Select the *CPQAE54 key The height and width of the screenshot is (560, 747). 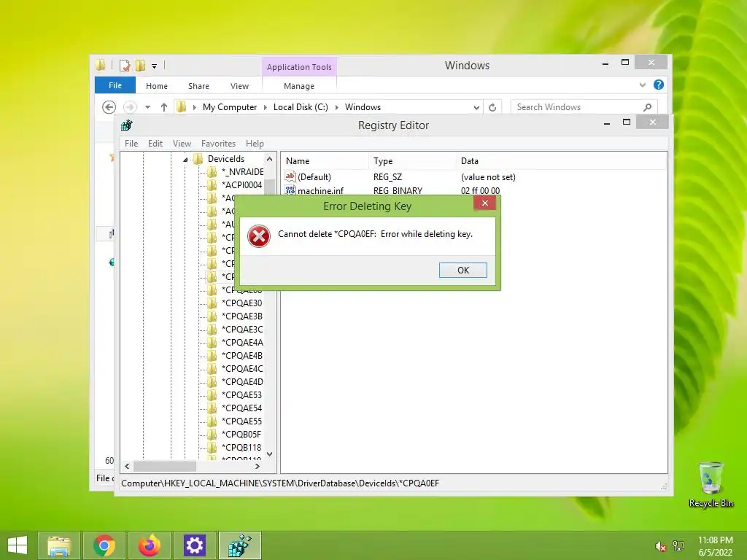coord(241,408)
